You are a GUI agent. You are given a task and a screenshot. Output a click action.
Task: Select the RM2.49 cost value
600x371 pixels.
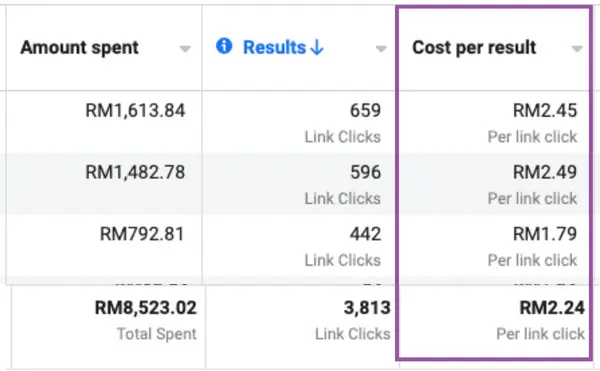point(545,172)
